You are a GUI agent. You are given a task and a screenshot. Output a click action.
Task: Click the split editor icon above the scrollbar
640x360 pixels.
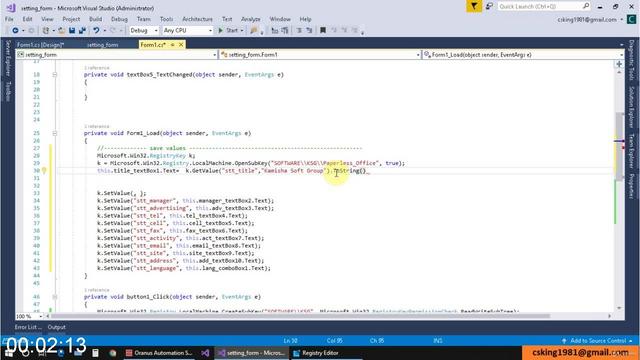coord(619,64)
